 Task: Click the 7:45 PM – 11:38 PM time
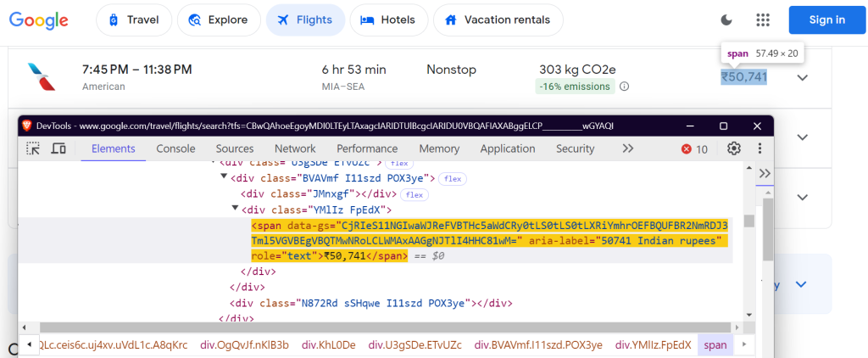click(136, 70)
